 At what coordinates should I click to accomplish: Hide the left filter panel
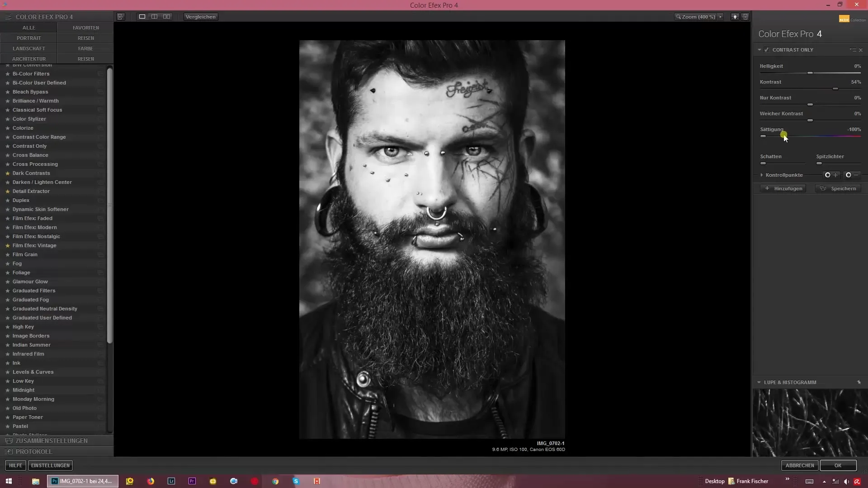pos(120,17)
